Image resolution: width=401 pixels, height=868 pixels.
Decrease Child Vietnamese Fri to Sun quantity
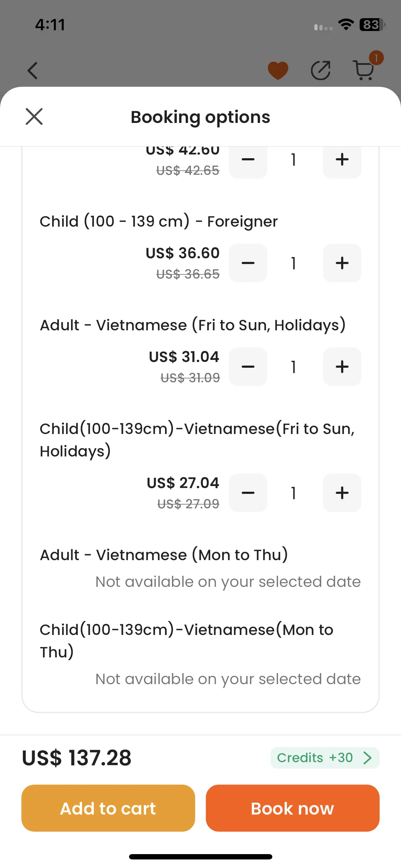[x=248, y=493]
